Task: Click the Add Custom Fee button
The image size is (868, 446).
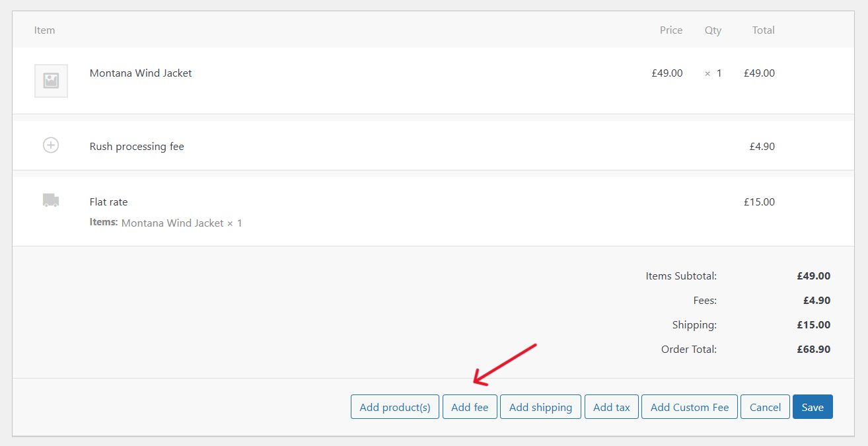Action: [x=689, y=406]
